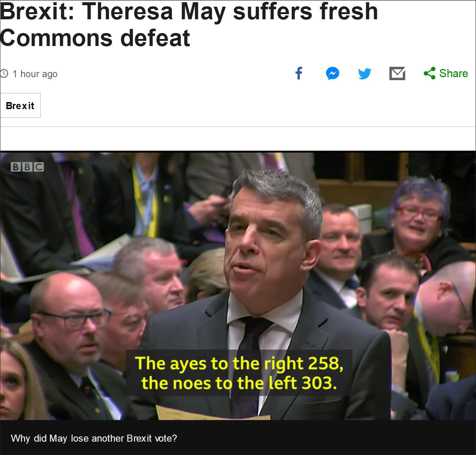The image size is (476, 455).
Task: Click the green share network icon
Action: (430, 73)
